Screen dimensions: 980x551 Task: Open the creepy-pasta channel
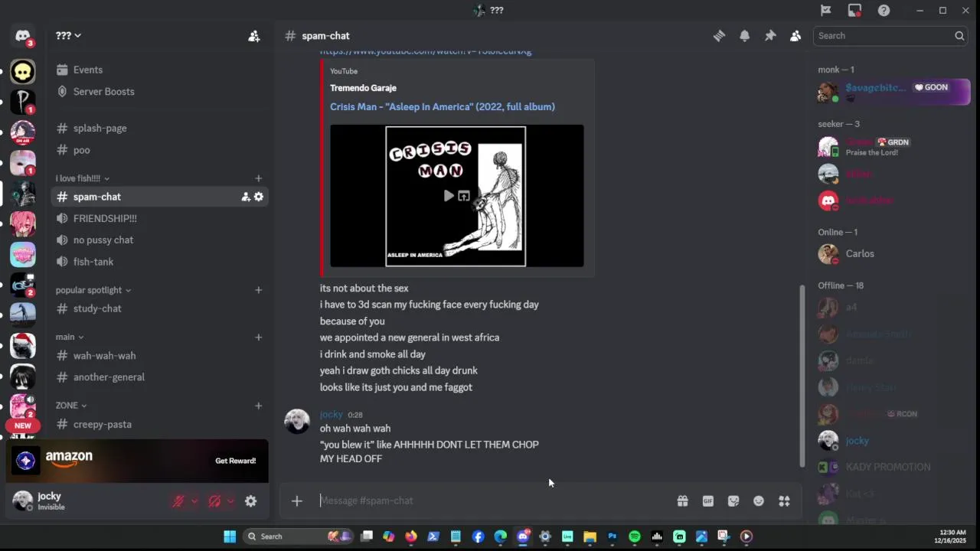(159, 424)
